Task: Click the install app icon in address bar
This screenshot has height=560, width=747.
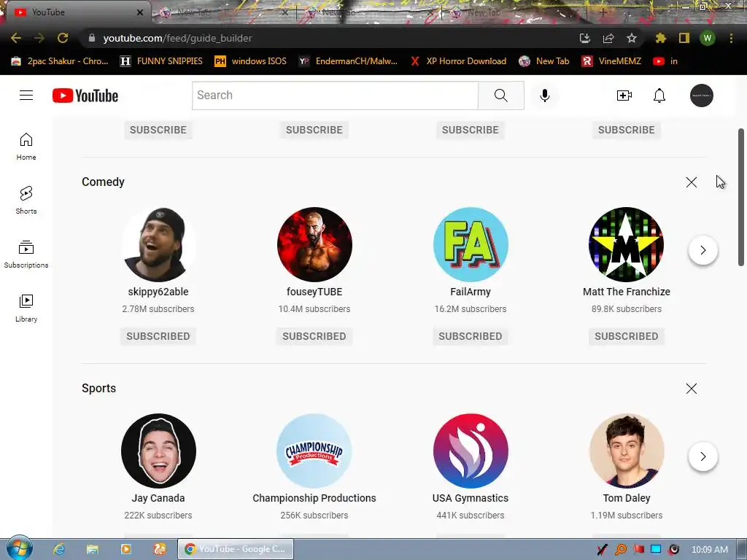Action: coord(585,38)
